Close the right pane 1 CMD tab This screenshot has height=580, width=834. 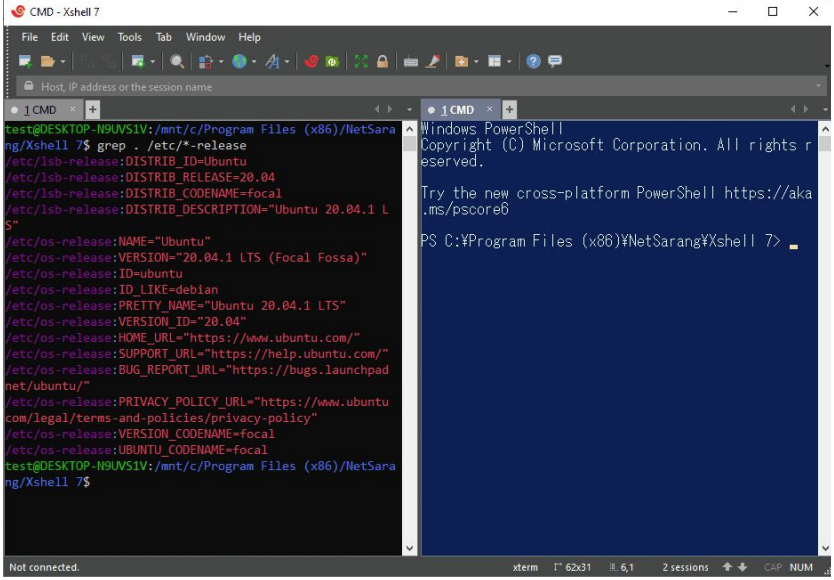(x=490, y=109)
